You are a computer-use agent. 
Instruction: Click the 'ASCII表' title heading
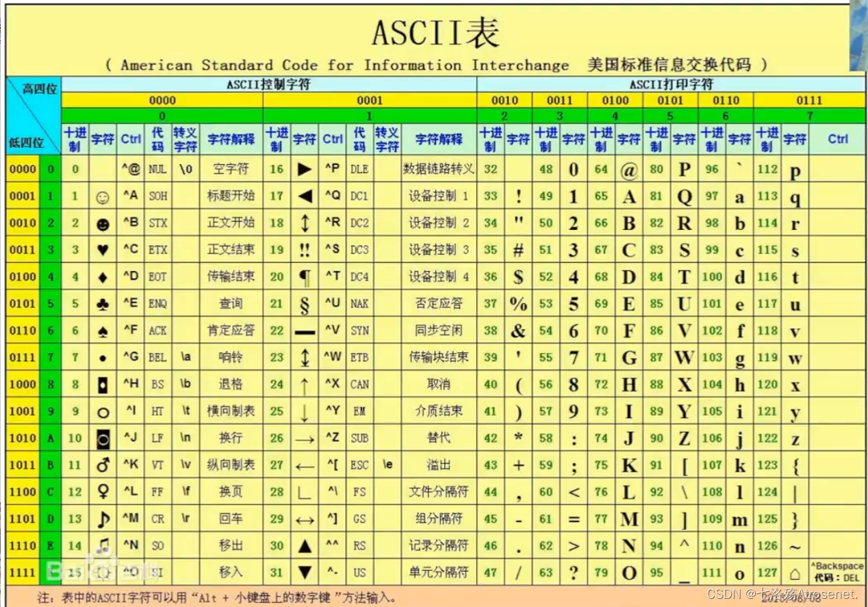pos(436,32)
